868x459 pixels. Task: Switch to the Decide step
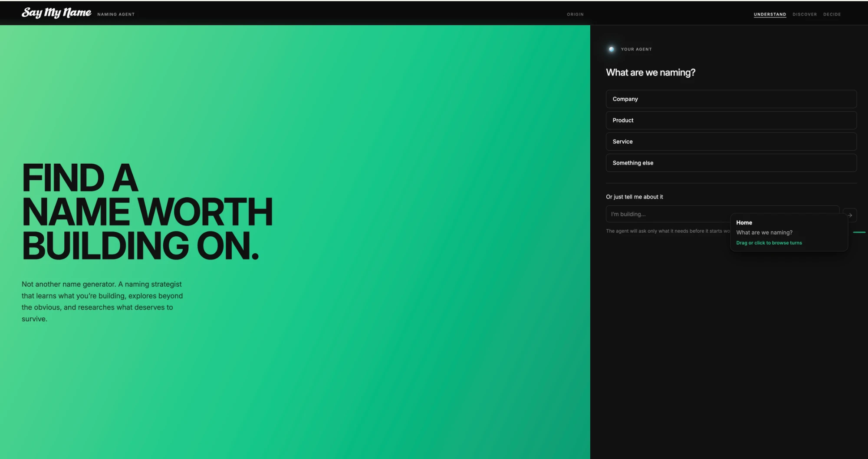(x=832, y=14)
